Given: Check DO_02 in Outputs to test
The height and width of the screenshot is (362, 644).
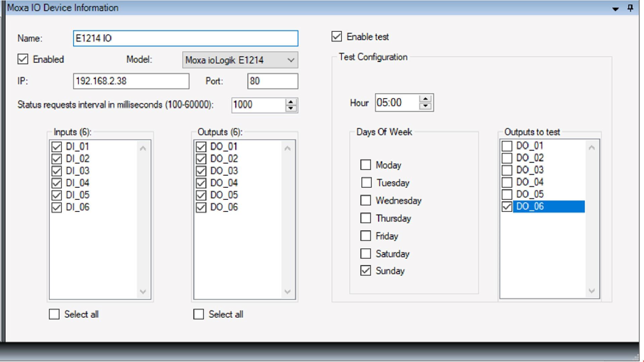Looking at the screenshot, I should 507,158.
